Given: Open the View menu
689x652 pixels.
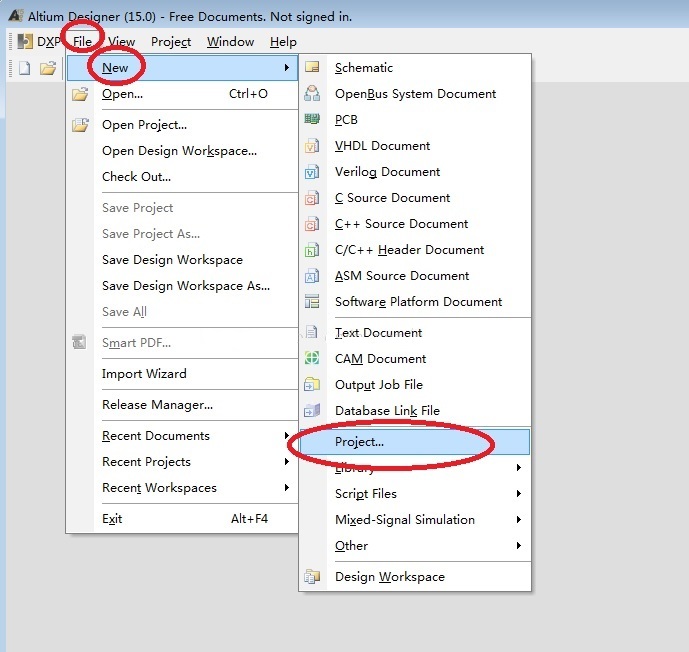Looking at the screenshot, I should point(121,42).
